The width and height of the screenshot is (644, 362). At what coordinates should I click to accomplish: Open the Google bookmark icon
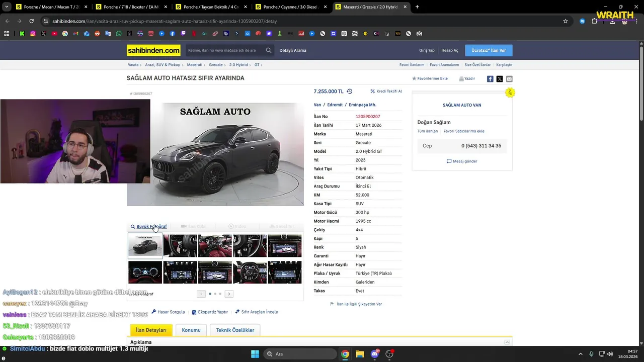[x=65, y=34]
